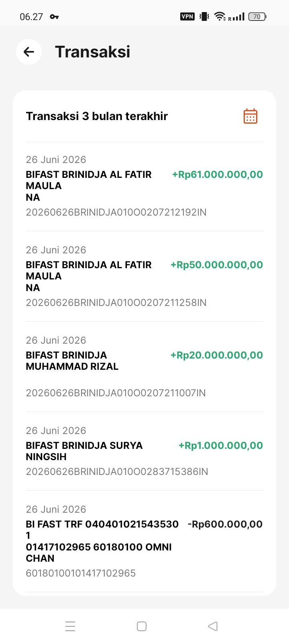Tap the back arrow button
The width and height of the screenshot is (289, 644).
click(x=29, y=52)
